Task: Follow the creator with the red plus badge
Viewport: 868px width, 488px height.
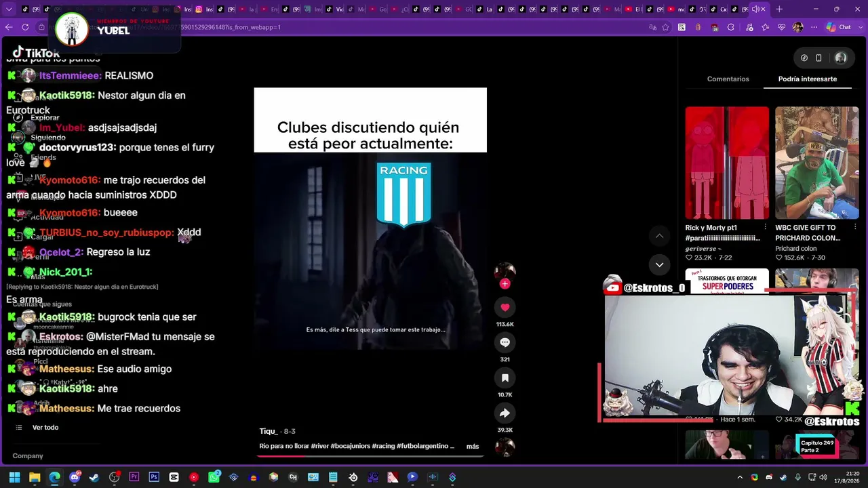Action: click(505, 284)
